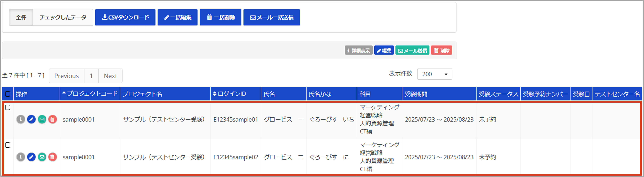Send mail via envelope icon for E12345sample01
Viewport: 644px width, 177px height.
pos(42,119)
